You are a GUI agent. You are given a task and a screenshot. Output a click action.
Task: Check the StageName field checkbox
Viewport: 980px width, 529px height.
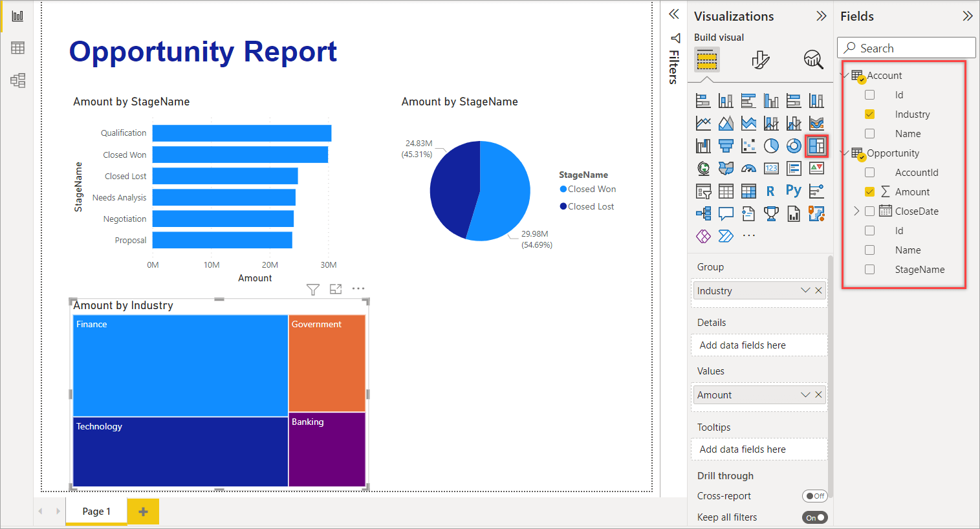(869, 270)
